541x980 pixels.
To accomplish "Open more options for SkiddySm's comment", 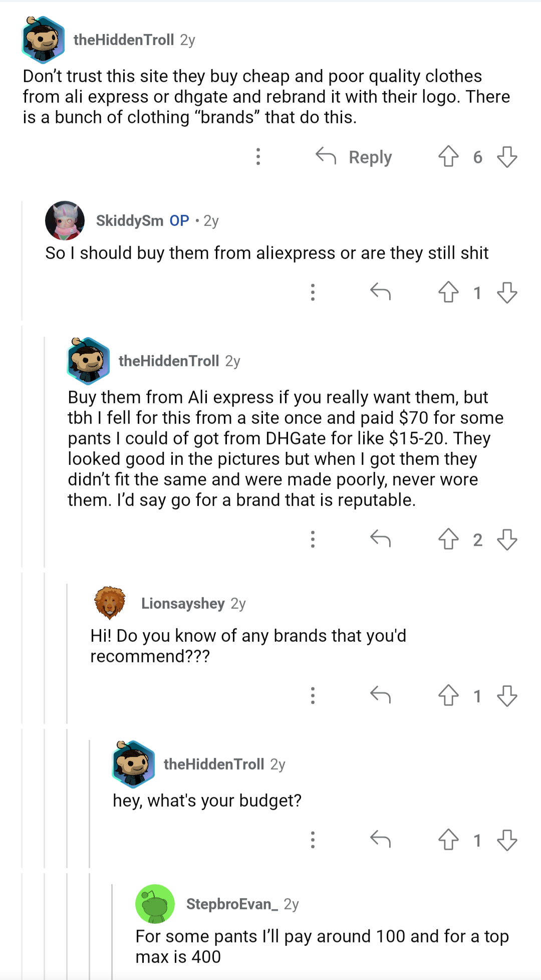I will tap(313, 292).
